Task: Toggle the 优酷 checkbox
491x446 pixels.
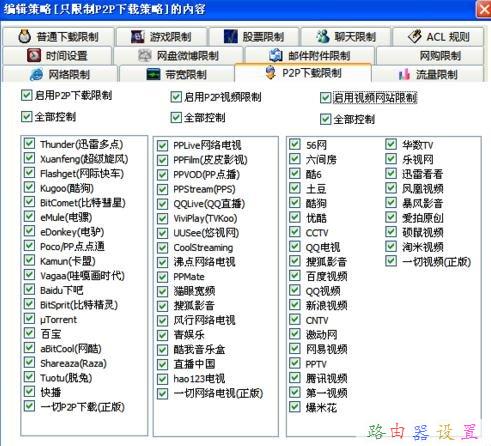Action: (295, 217)
